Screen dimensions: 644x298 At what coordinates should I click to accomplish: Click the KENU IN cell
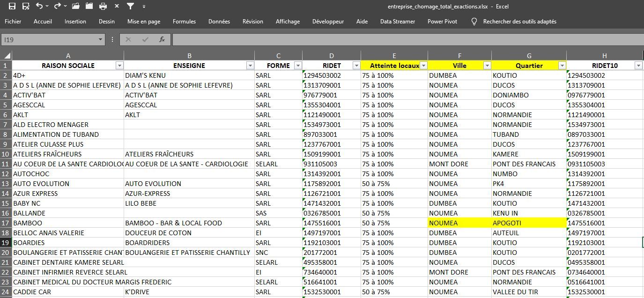(529, 213)
